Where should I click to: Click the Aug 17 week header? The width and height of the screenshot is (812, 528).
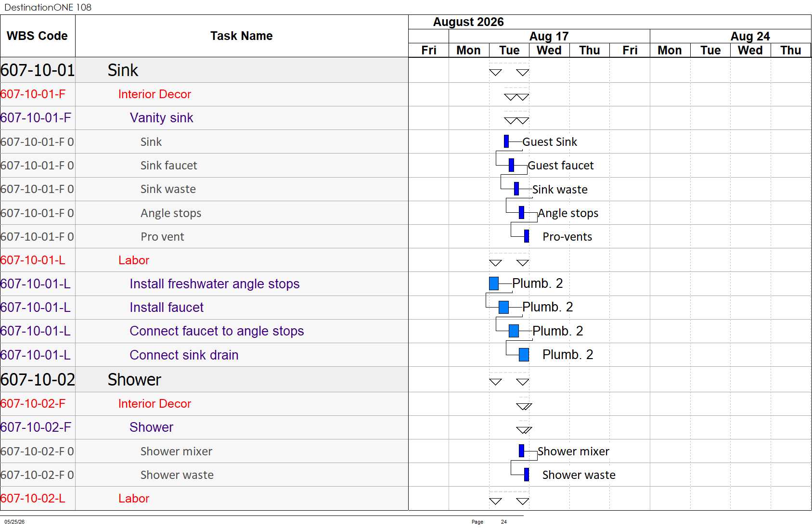coord(549,37)
